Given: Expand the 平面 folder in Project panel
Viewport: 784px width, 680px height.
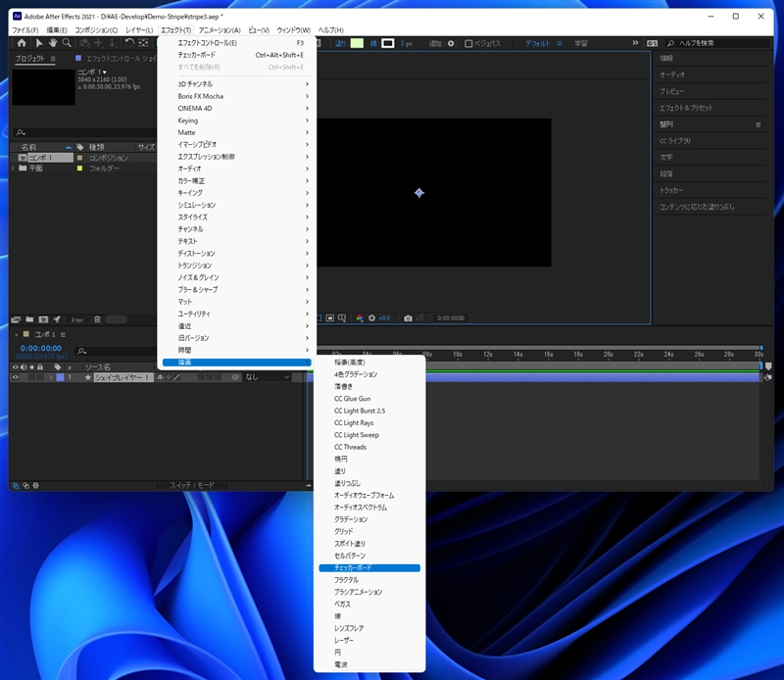Looking at the screenshot, I should pyautogui.click(x=14, y=169).
